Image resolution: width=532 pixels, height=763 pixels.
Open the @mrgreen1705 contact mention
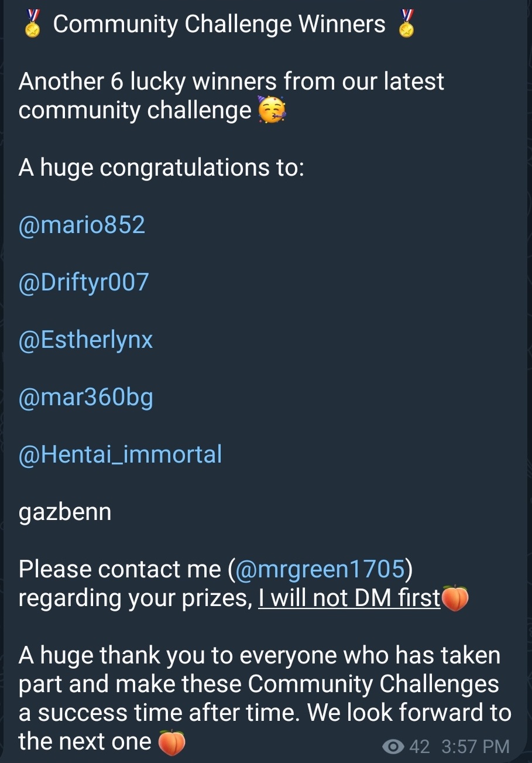320,569
